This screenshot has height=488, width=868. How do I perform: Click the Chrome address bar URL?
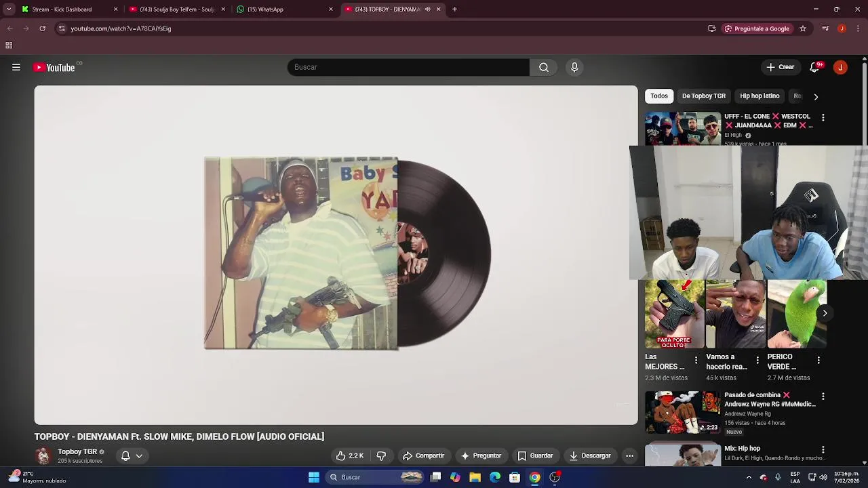[121, 28]
